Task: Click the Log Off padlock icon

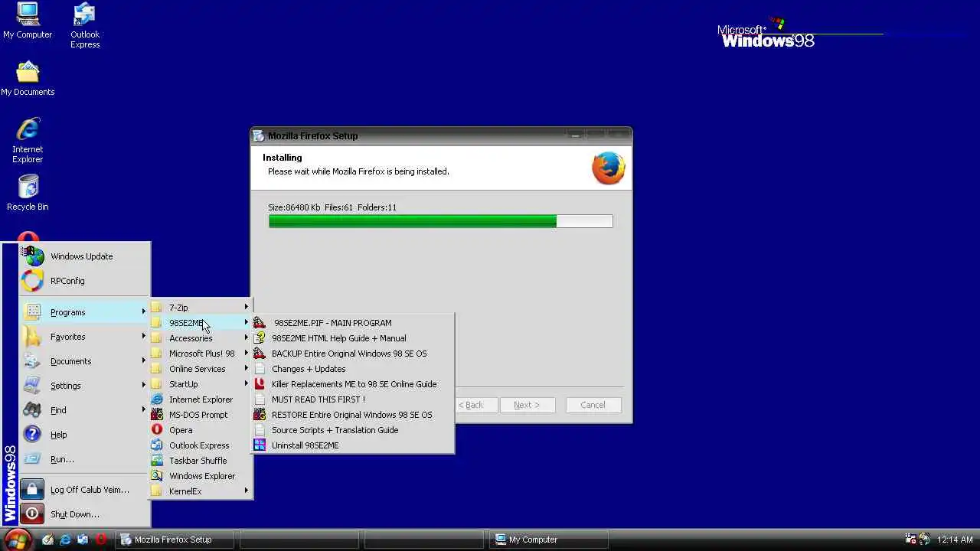Action: coord(32,490)
